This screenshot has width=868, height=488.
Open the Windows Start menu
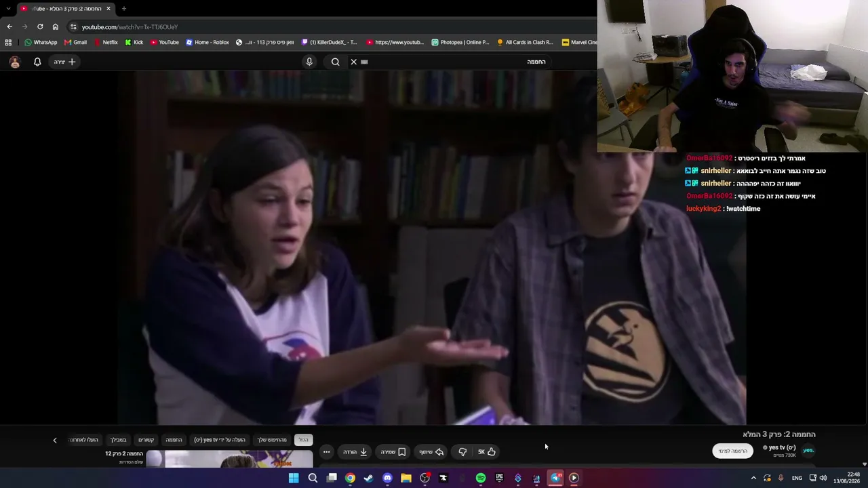[294, 478]
